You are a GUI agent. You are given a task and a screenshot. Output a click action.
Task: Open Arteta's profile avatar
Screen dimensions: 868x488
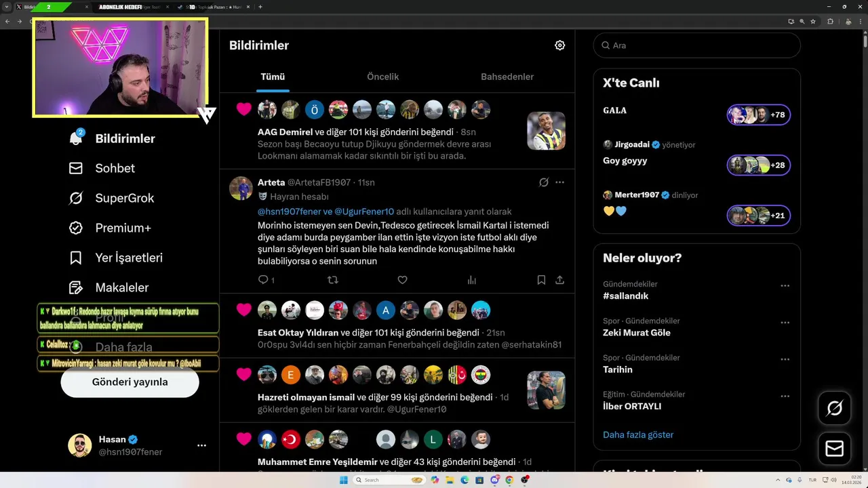coord(241,188)
